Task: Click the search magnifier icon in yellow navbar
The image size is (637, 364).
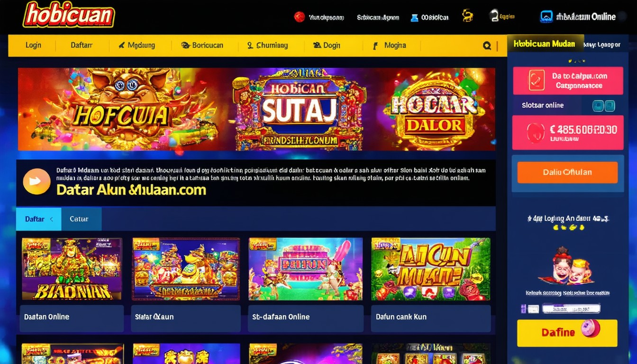Action: 487,45
